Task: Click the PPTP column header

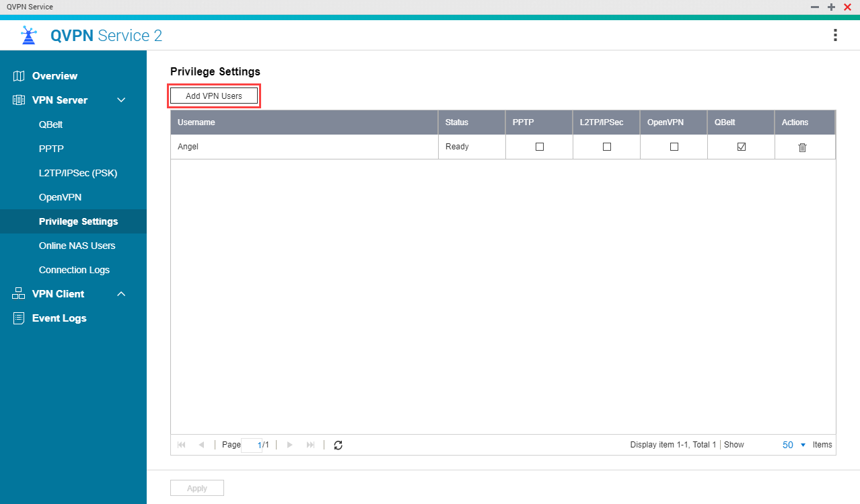Action: pyautogui.click(x=539, y=122)
